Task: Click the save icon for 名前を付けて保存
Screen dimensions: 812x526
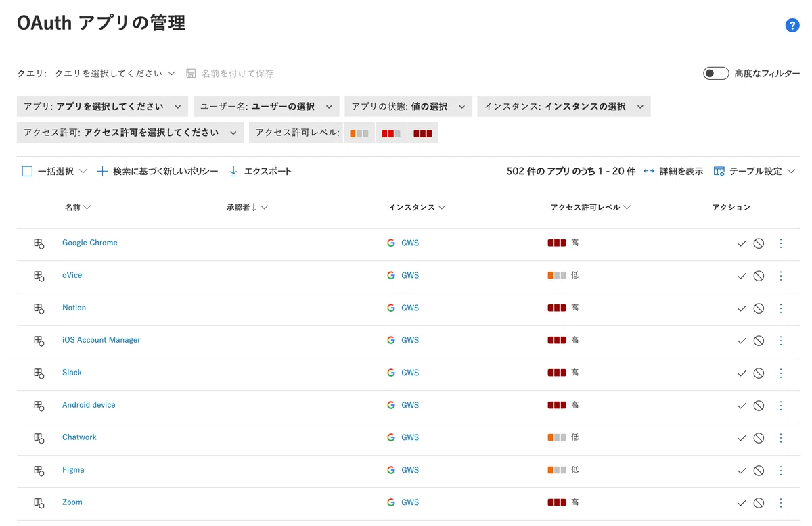Action: click(191, 73)
